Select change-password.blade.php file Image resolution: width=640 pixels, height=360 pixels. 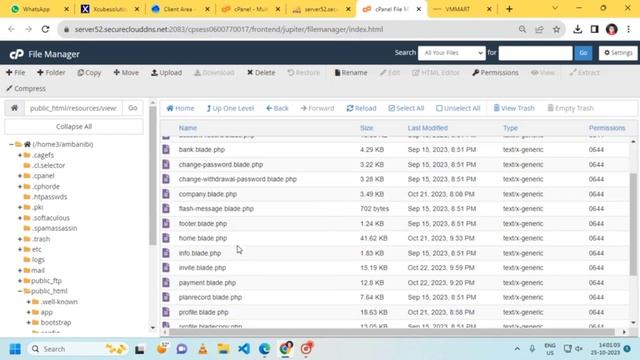pyautogui.click(x=221, y=164)
